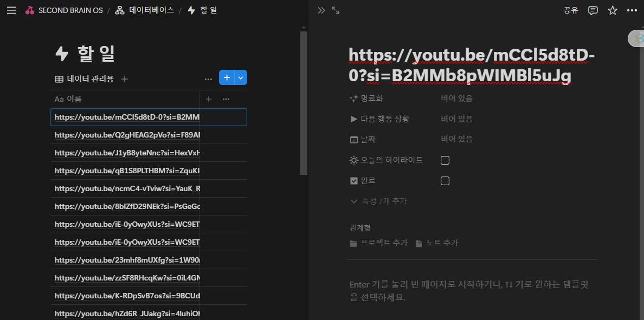Open view options three-dots beside blue button
The image size is (644, 320).
click(208, 79)
